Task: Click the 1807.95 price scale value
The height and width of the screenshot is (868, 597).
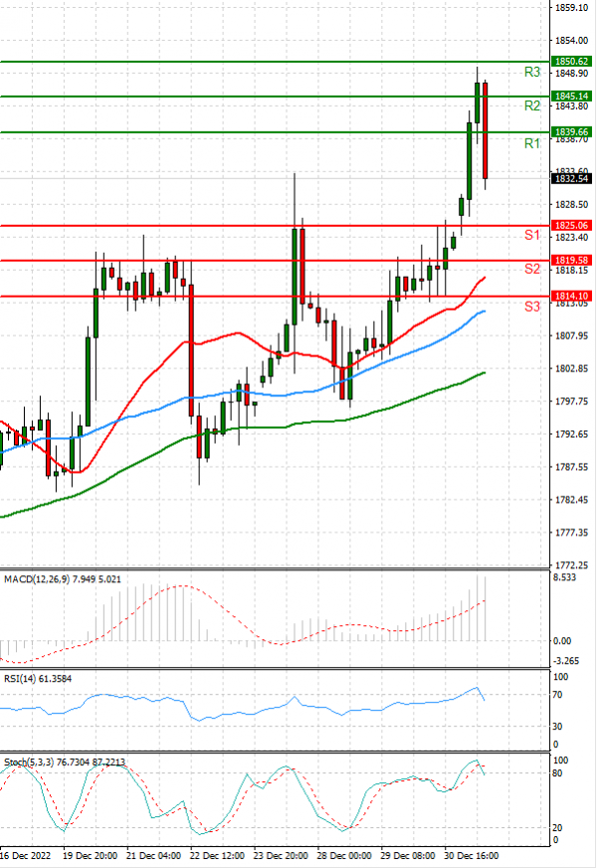Action: tap(571, 336)
